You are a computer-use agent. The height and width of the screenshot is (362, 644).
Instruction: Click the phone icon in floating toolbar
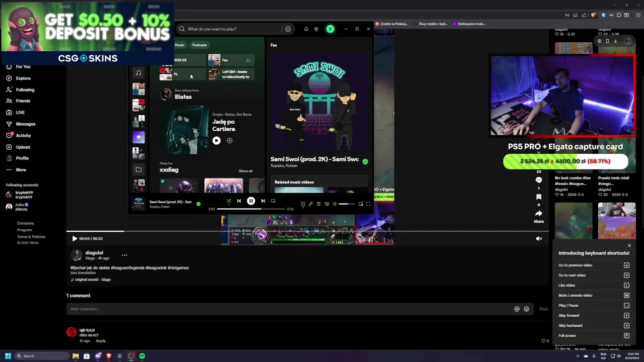pos(607,41)
